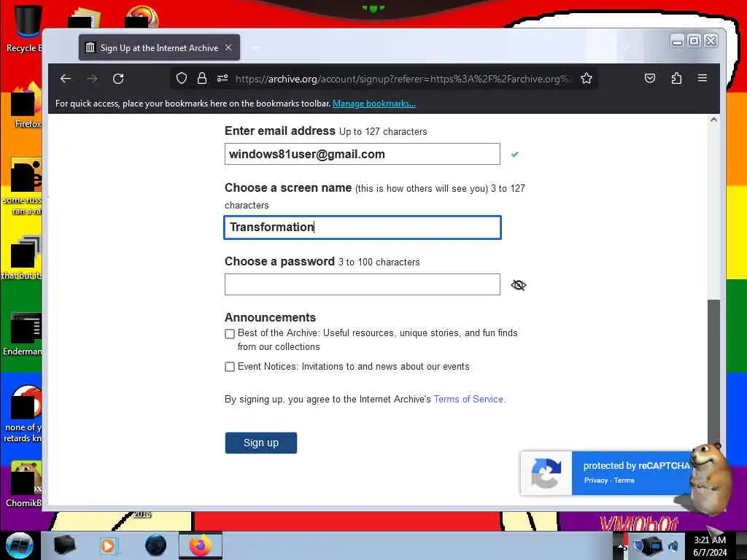
Task: Maximize the Firefox window
Action: click(x=694, y=42)
